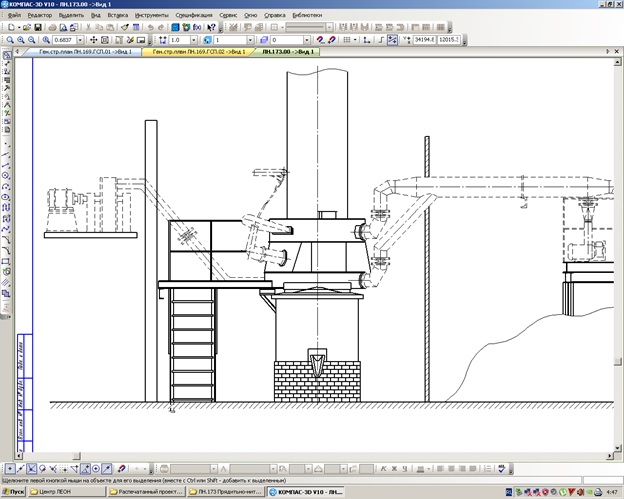
Task: Toggle the Nearest Point snap button
Action: point(10,469)
